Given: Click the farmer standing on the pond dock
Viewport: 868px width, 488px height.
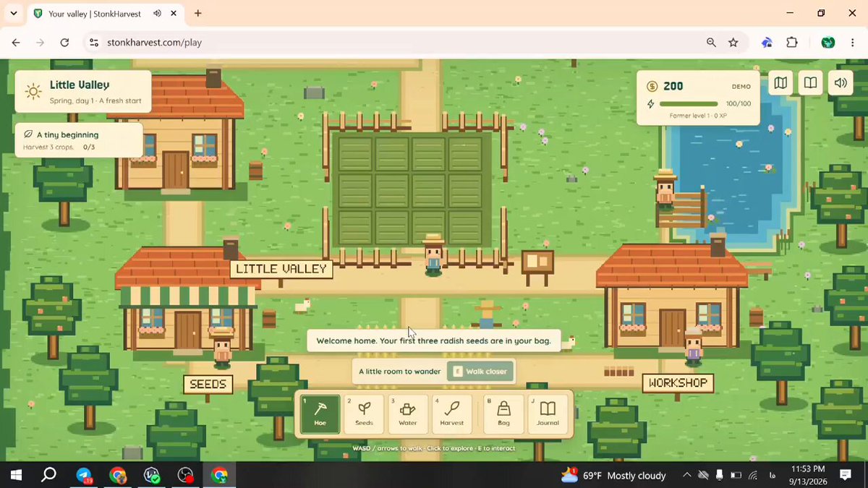Looking at the screenshot, I should pos(665,190).
